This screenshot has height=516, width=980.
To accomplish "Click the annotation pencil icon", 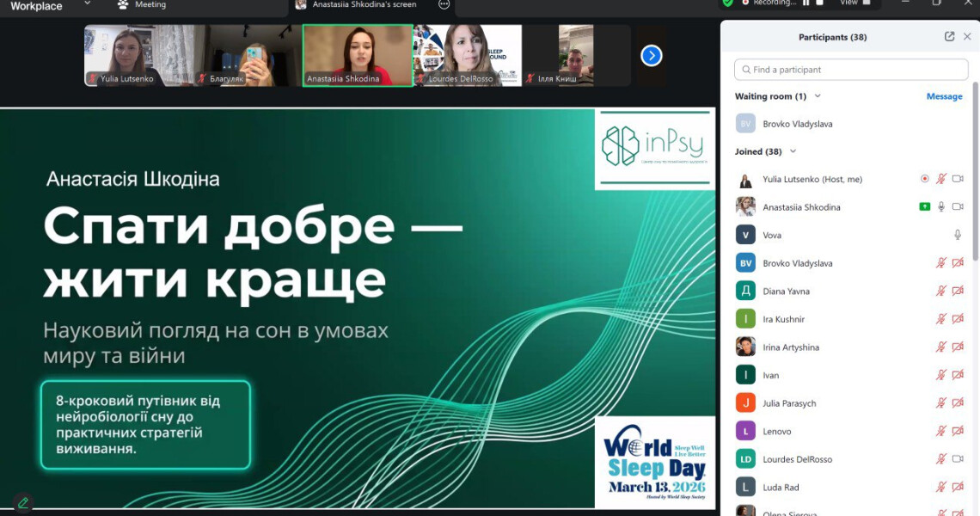I will (x=22, y=502).
